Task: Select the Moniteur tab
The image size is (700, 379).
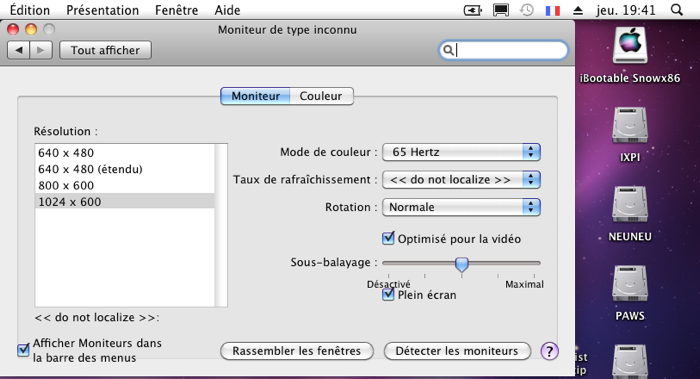Action: (x=255, y=96)
